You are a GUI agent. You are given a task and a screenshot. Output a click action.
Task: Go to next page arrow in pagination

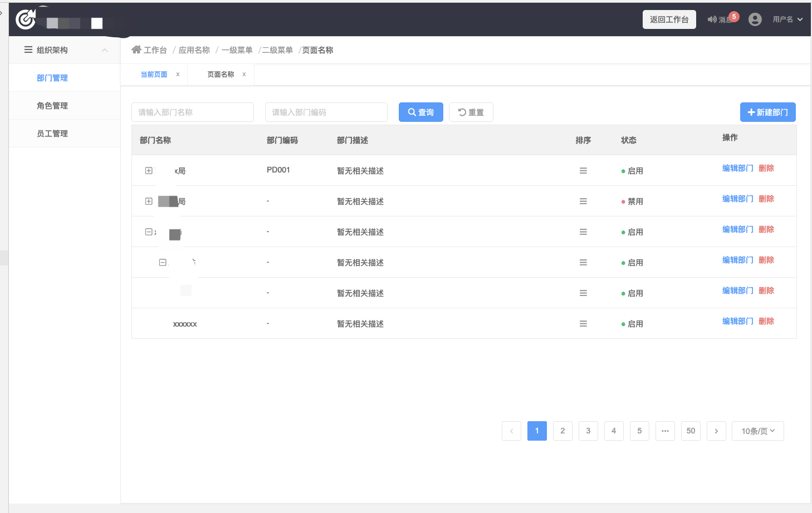point(716,431)
